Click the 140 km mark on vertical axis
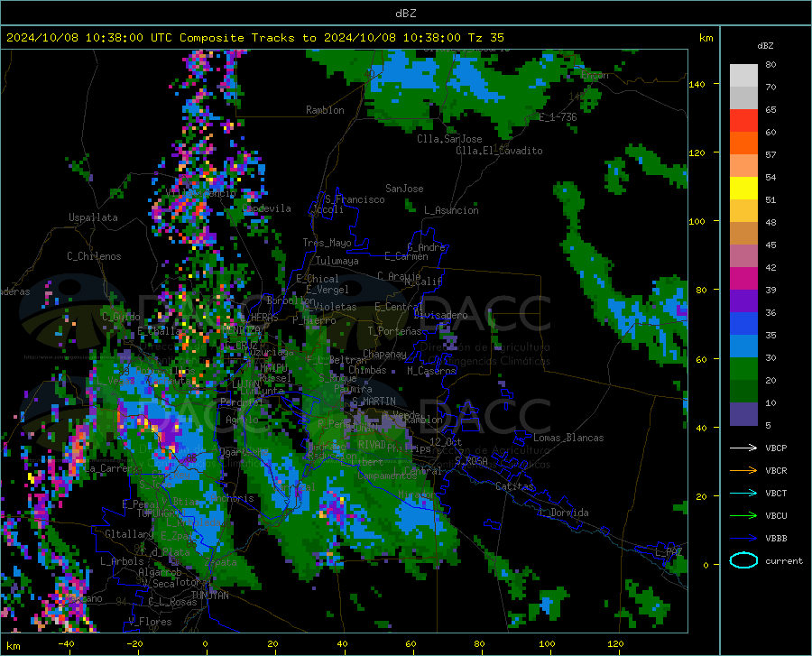Viewport: 812px width, 656px height. click(697, 84)
